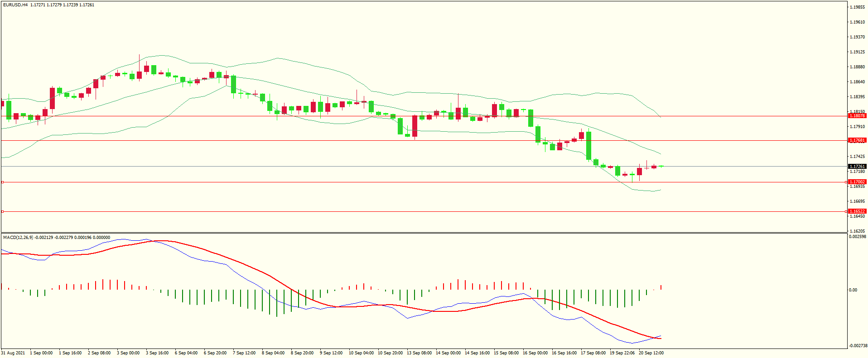
Task: Click the 1.17425 value on price scale
Action: tap(858, 157)
